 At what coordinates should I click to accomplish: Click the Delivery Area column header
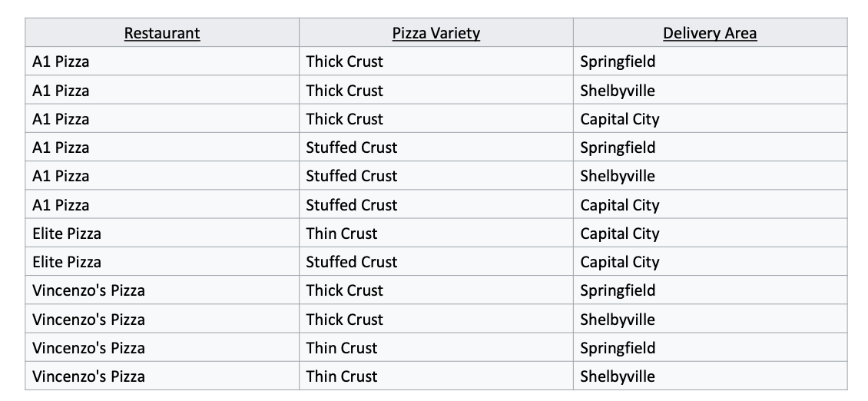pos(711,33)
